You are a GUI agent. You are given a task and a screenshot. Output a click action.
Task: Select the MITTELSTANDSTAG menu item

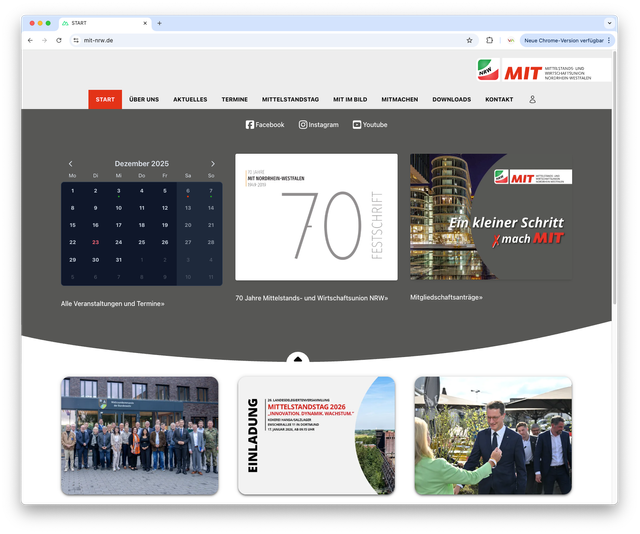pyautogui.click(x=290, y=99)
